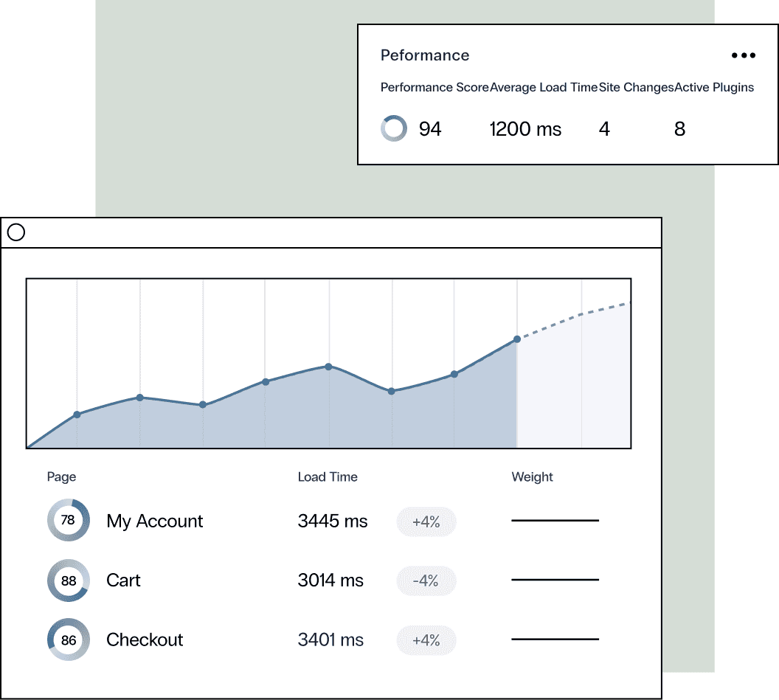779x700 pixels.
Task: Click the weight bar for Cart
Action: click(x=555, y=579)
